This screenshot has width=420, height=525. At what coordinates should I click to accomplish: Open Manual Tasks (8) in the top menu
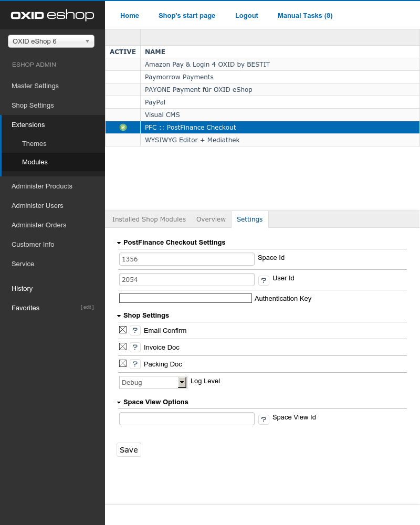click(x=305, y=16)
